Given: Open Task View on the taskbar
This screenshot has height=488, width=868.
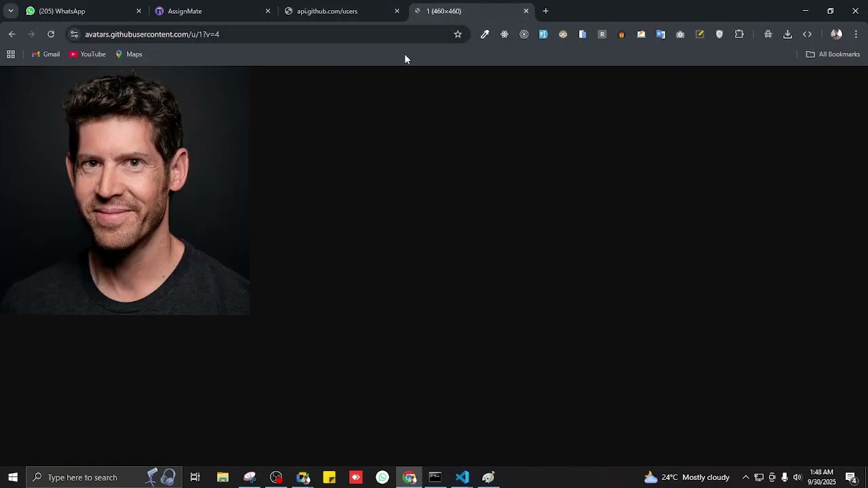Looking at the screenshot, I should click(195, 477).
